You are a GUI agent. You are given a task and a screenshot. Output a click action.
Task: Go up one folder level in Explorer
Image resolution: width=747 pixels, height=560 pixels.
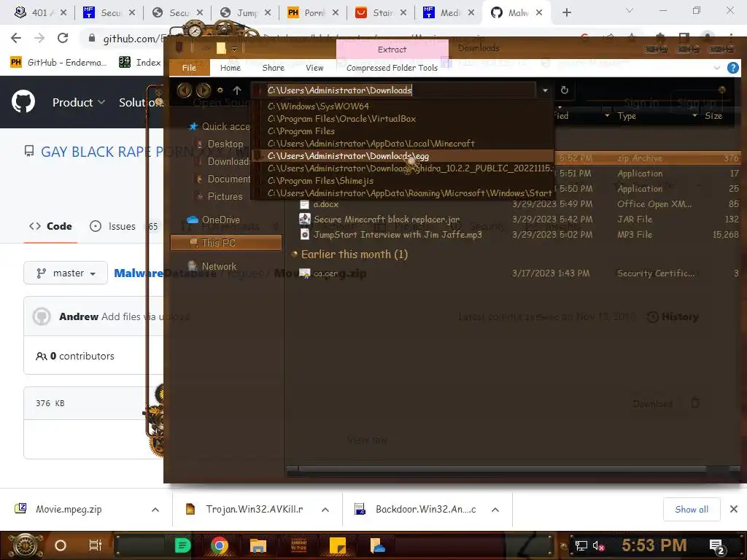point(237,90)
